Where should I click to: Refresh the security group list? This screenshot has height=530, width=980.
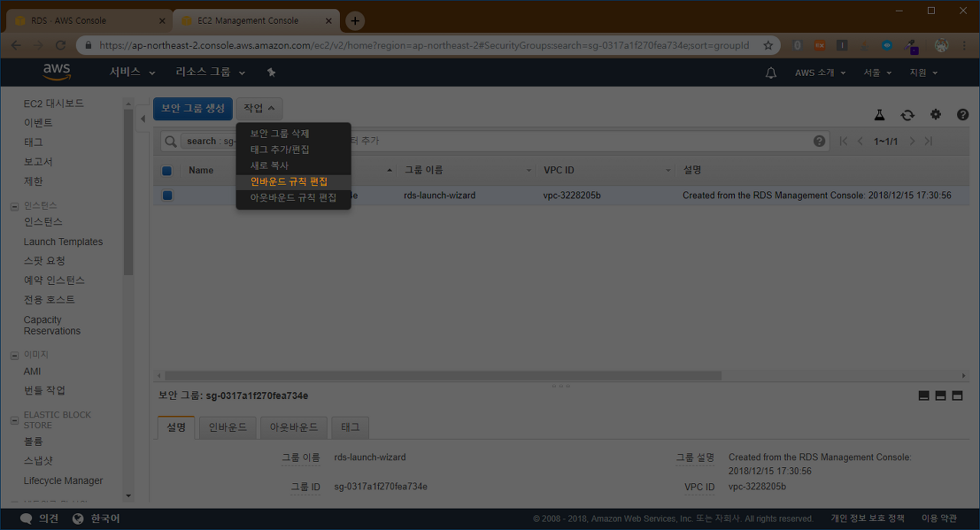point(907,115)
